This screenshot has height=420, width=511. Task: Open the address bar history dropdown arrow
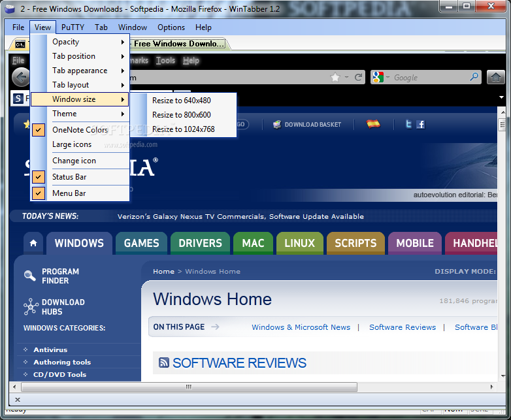(346, 77)
